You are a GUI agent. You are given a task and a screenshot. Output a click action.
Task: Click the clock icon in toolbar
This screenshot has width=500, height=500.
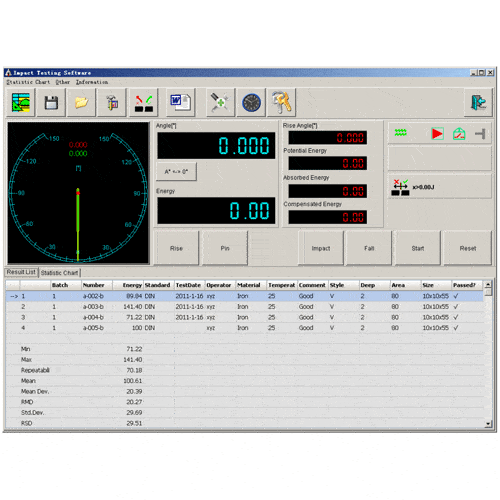pos(251,102)
